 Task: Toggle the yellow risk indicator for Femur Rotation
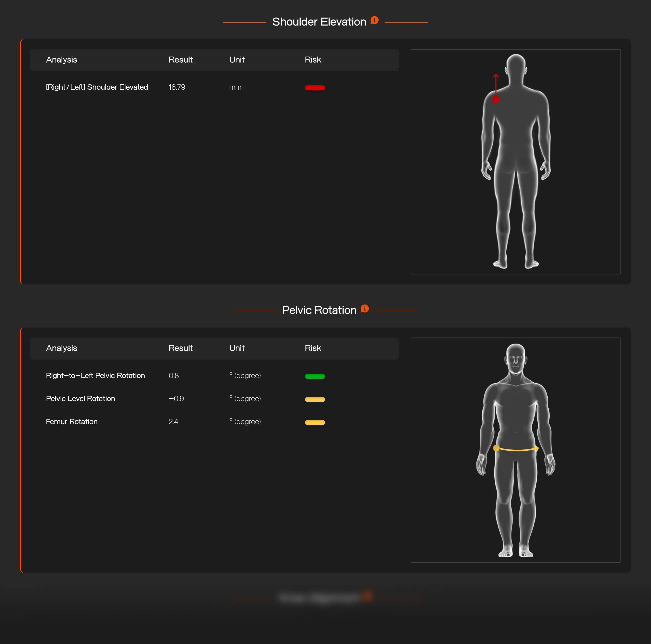(315, 422)
